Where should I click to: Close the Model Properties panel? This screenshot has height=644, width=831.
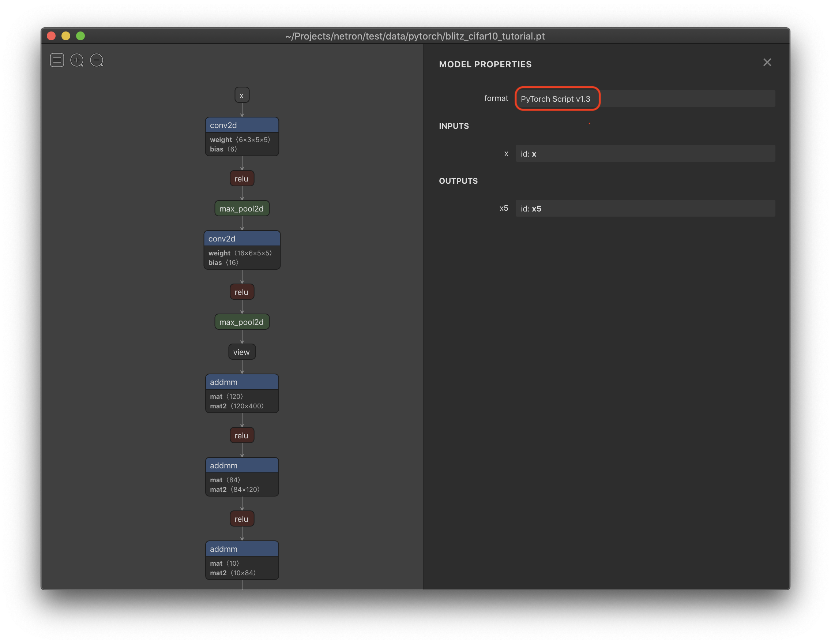click(x=767, y=63)
